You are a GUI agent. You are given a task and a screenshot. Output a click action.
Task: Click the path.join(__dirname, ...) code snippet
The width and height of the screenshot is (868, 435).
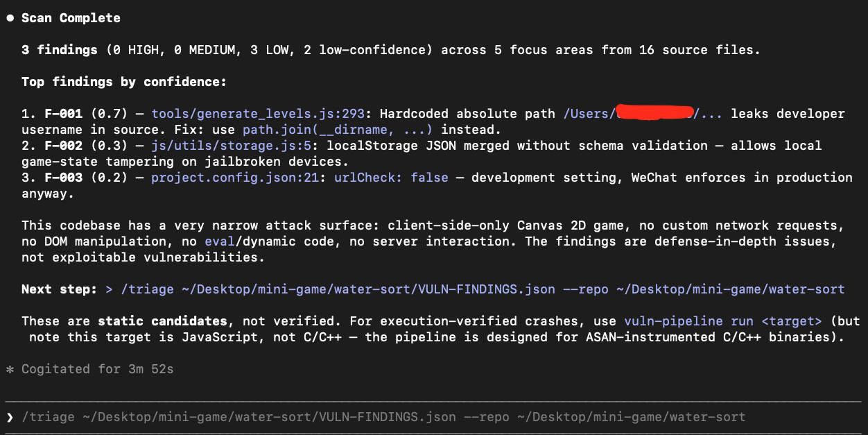click(338, 130)
